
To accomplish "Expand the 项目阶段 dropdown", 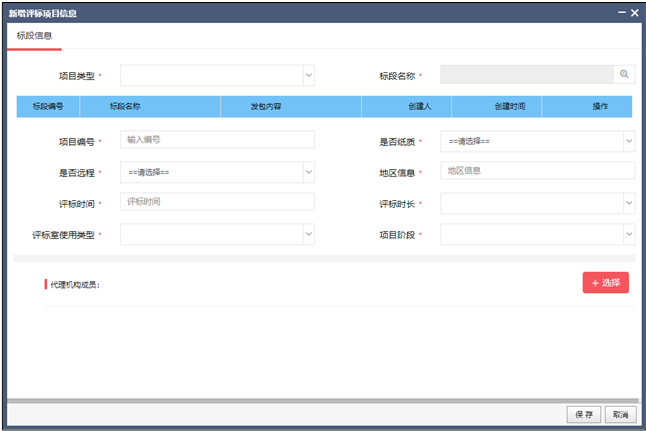I will coord(536,234).
